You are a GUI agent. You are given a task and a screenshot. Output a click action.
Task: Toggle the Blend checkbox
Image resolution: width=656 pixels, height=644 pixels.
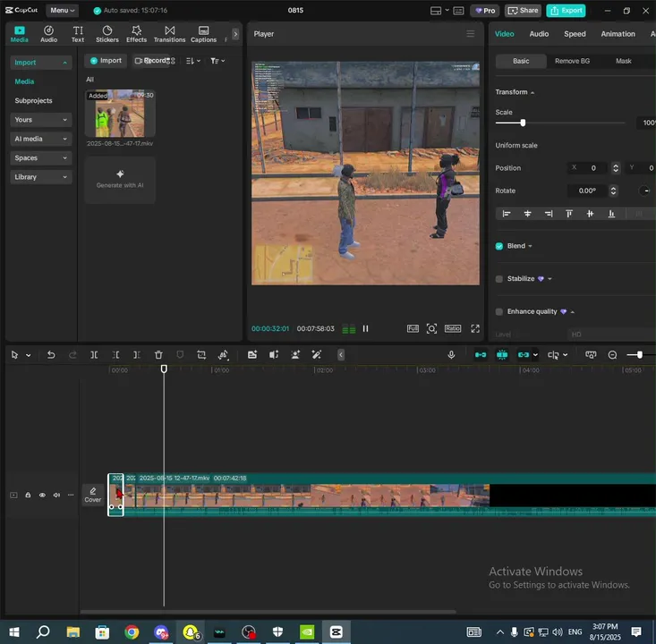498,246
